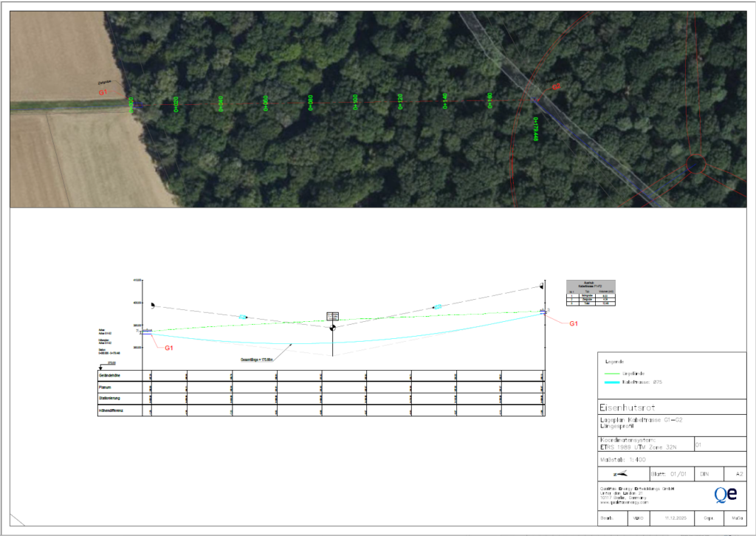Click the red G1 label in aerial map

[103, 92]
